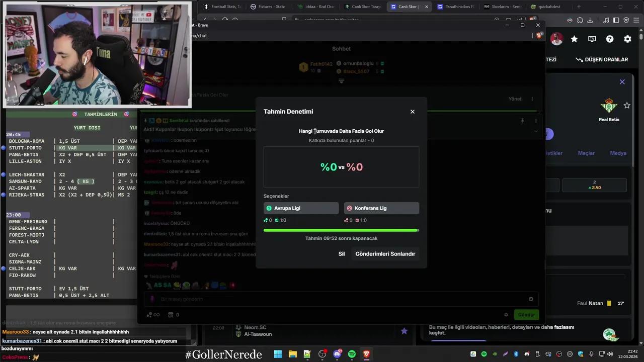
Task: Open File Explorer from the taskbar
Action: 292,354
